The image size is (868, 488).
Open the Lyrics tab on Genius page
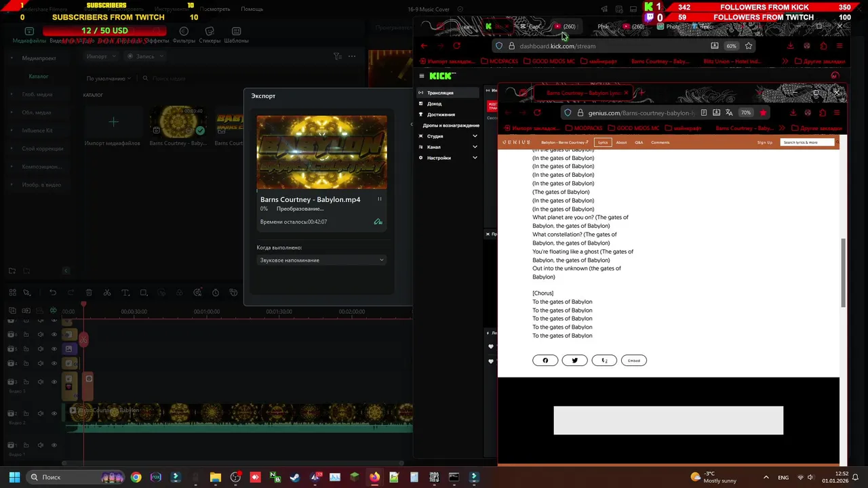[x=603, y=142]
